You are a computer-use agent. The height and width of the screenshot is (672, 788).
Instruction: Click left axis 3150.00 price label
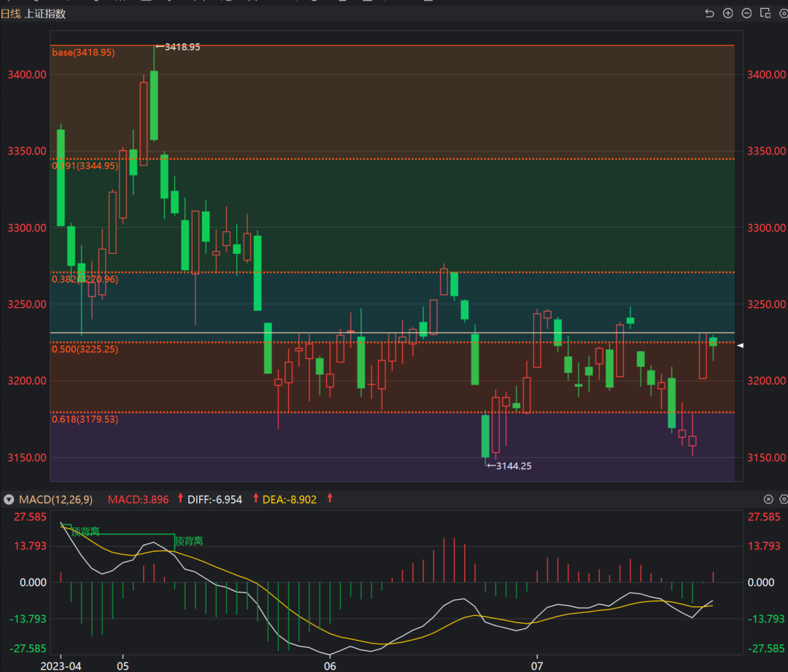click(27, 458)
